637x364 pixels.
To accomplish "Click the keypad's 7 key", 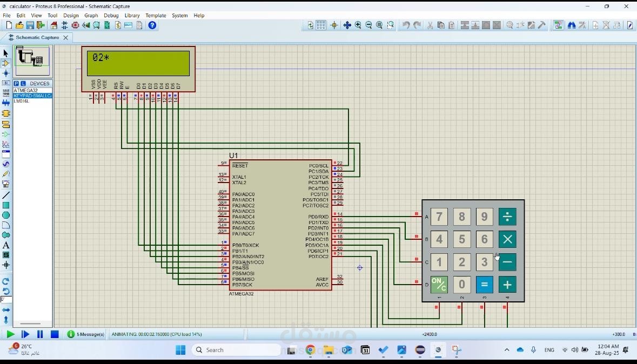I will click(x=439, y=217).
